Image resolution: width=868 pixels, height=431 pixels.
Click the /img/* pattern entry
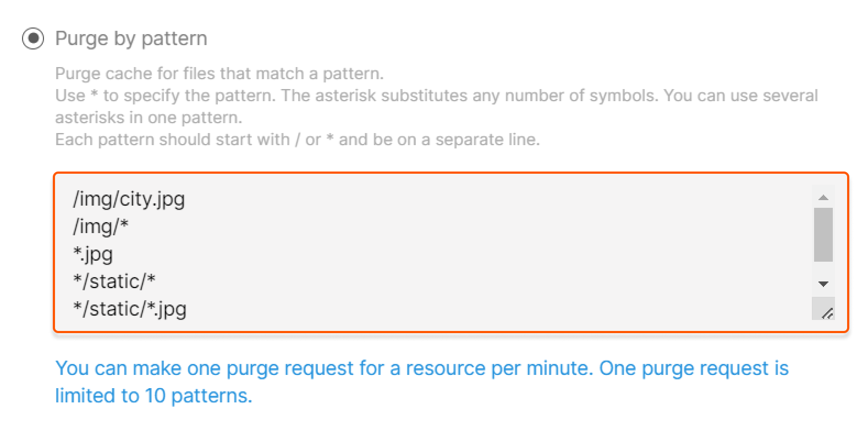click(101, 226)
